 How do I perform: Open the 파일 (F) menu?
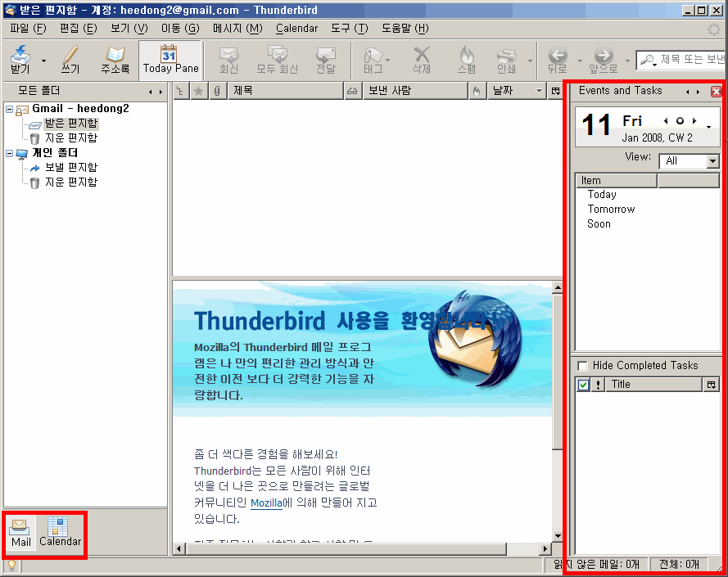pos(28,29)
